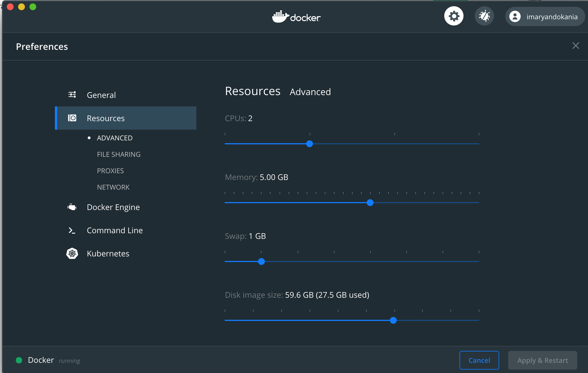Click the Memory slider handle
588x373 pixels.
370,203
